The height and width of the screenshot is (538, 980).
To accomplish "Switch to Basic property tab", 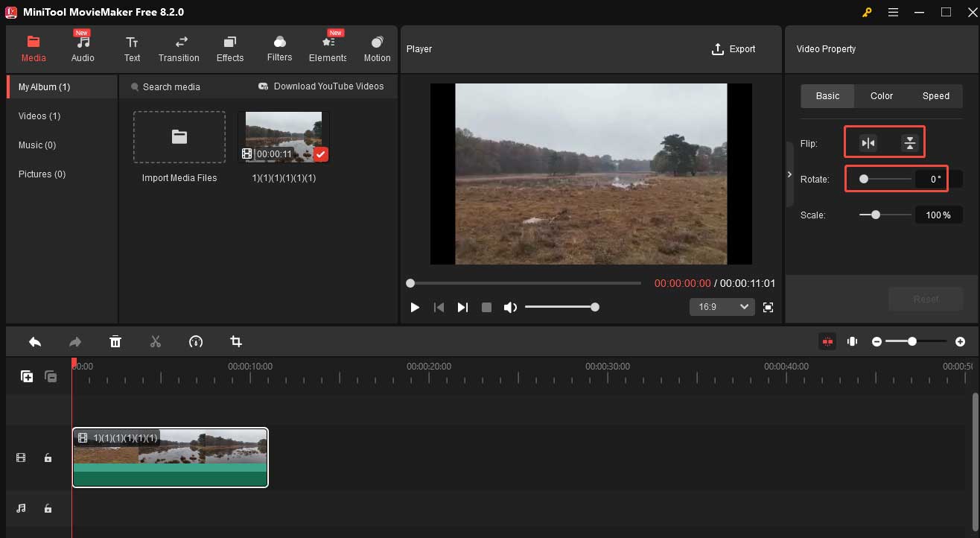I will (827, 96).
